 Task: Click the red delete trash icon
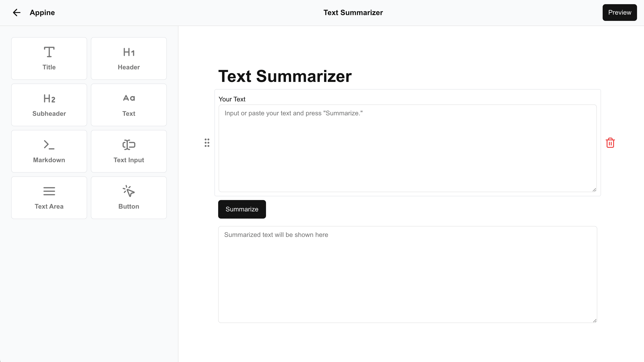pos(610,143)
